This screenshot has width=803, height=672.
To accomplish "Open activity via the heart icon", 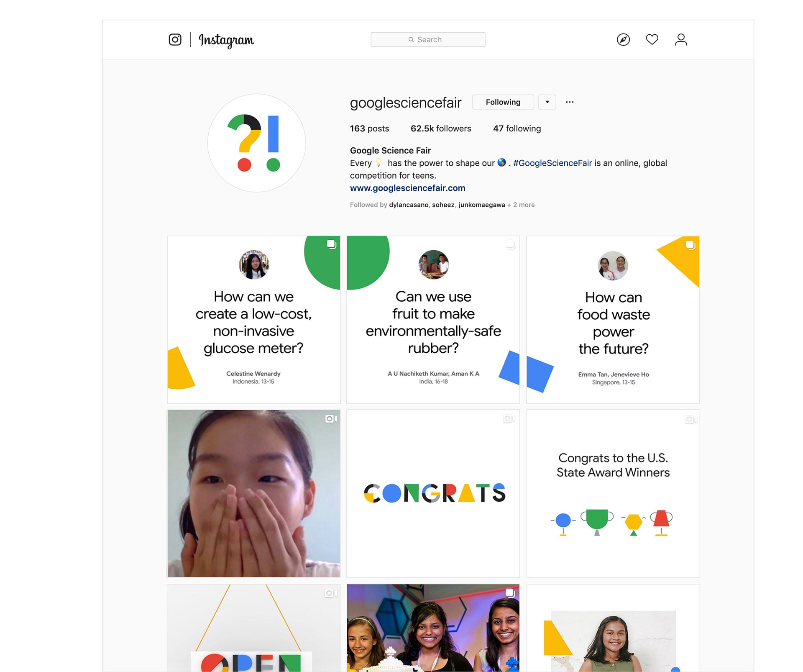I will coord(652,39).
